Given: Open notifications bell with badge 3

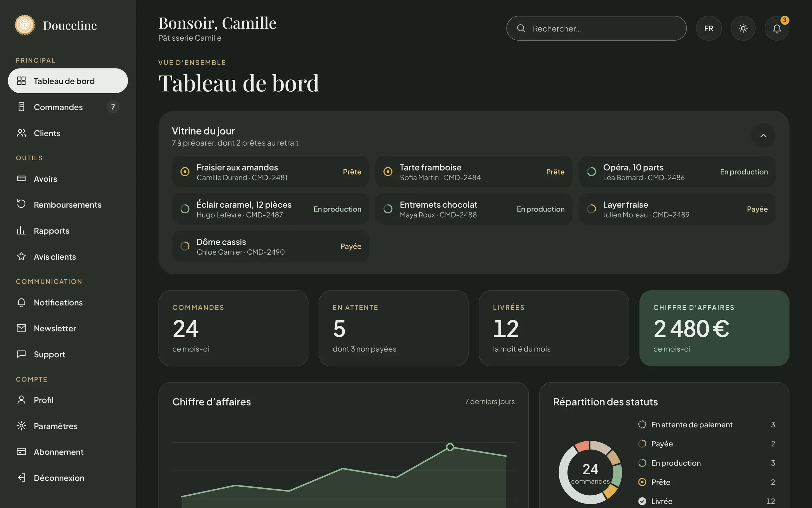Looking at the screenshot, I should pyautogui.click(x=777, y=29).
